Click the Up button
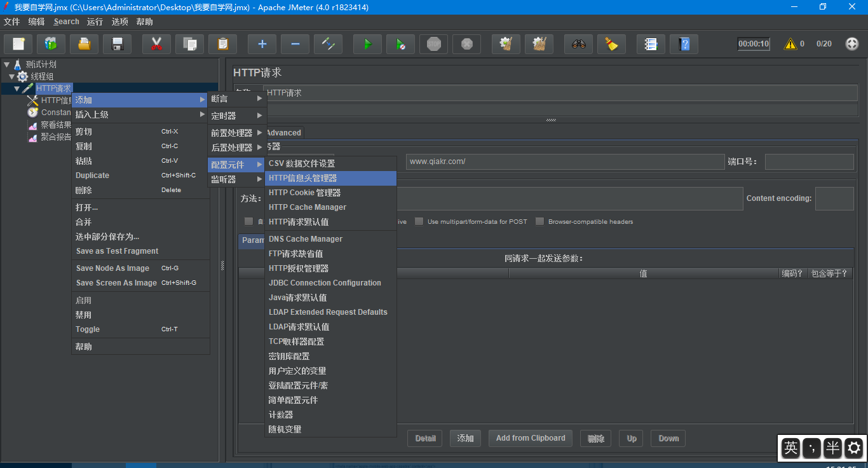The height and width of the screenshot is (468, 868). (x=632, y=438)
